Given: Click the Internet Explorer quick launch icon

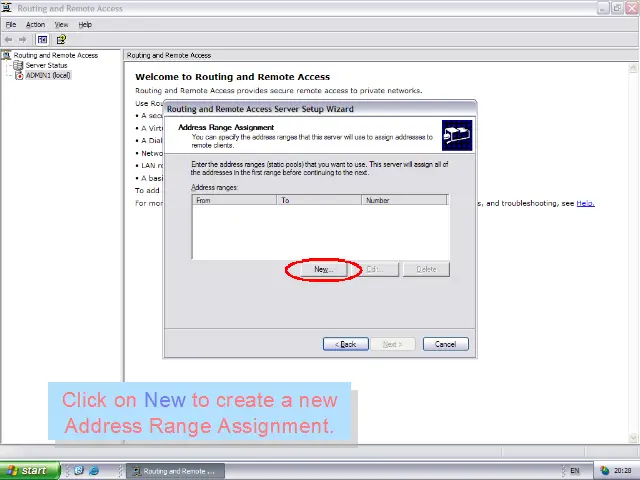Looking at the screenshot, I should (94, 471).
